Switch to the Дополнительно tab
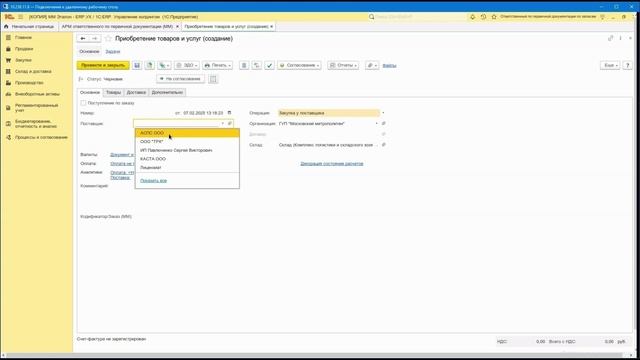This screenshot has width=640, height=360. (167, 93)
